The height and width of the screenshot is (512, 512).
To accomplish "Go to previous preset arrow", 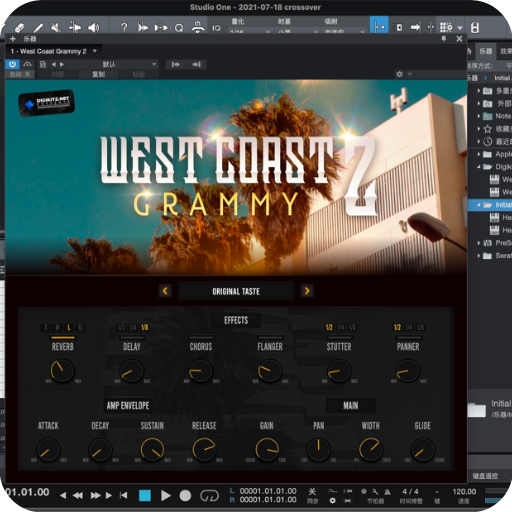I will coord(54,64).
